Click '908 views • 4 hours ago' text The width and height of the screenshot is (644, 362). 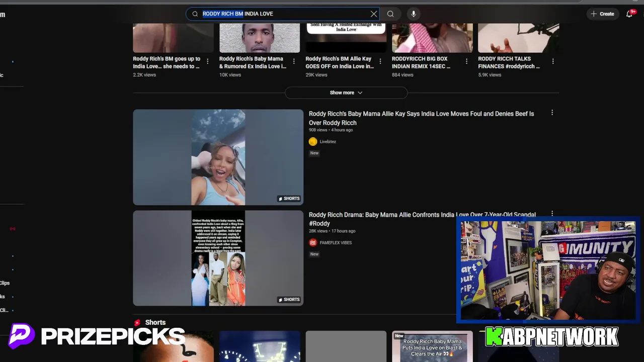coord(331,130)
